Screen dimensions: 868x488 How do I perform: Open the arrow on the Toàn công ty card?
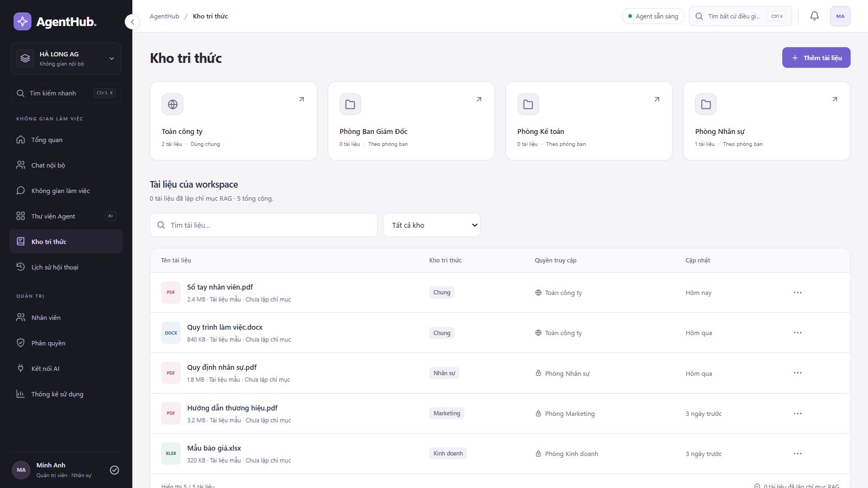(x=302, y=99)
